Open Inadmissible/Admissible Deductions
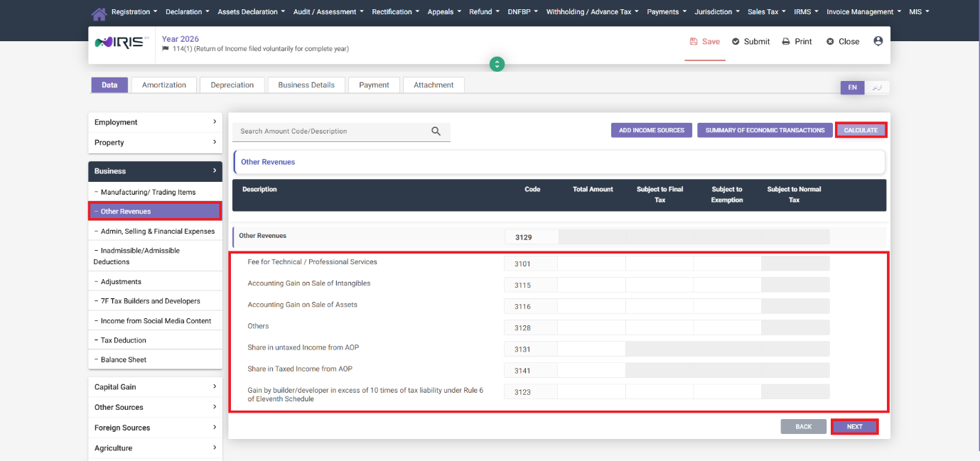This screenshot has width=980, height=461. (155, 256)
